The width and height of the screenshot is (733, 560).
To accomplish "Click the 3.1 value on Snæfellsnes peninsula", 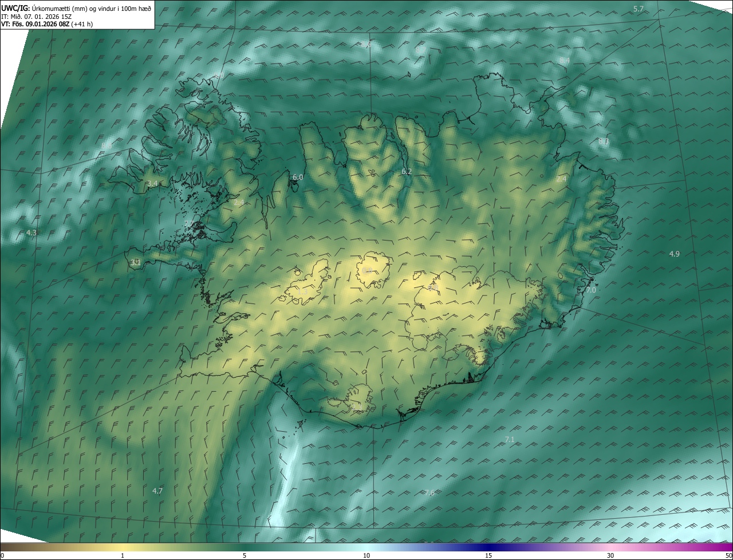I will [136, 262].
